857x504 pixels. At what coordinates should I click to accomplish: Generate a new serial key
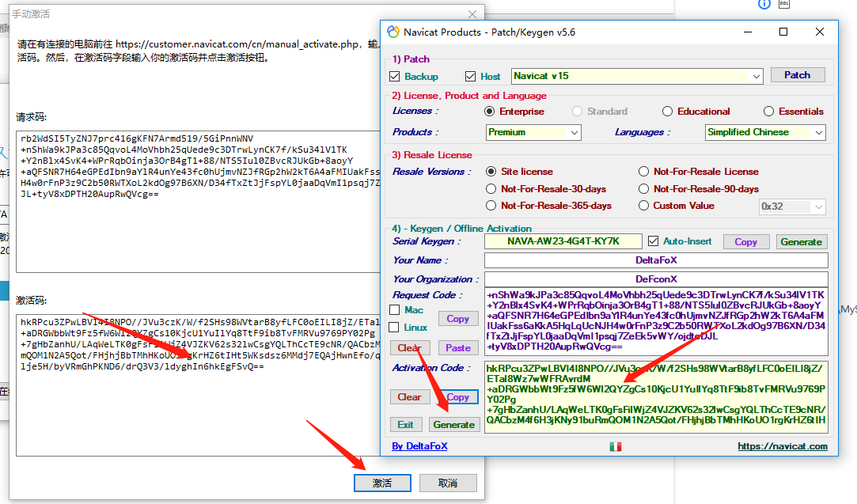(802, 241)
